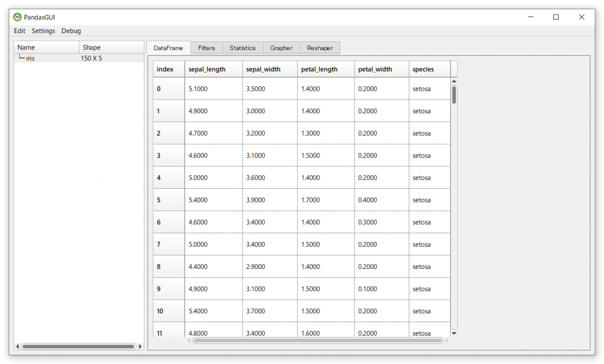
Task: Open the Edit menu
Action: pyautogui.click(x=19, y=31)
